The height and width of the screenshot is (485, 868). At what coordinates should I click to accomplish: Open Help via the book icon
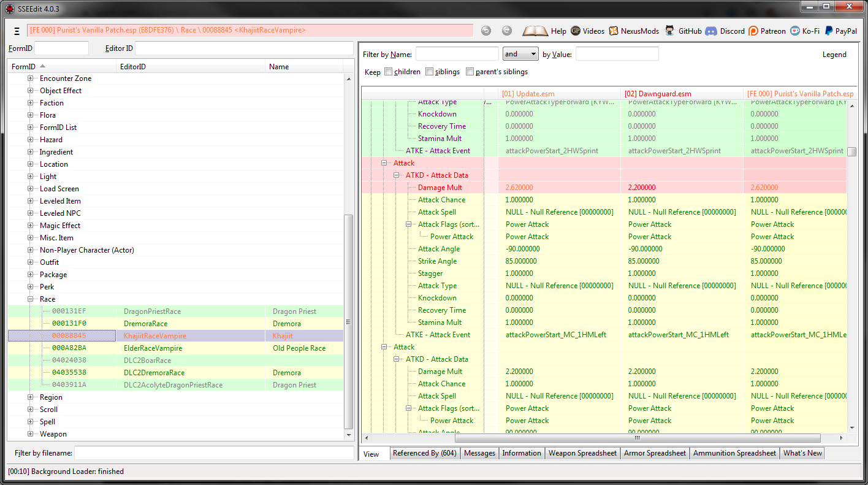click(535, 31)
